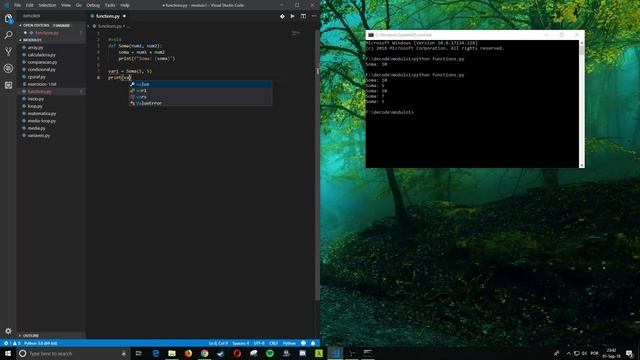640x360 pixels.
Task: Open exercicio-1.txt in the explorer
Action: (42, 84)
